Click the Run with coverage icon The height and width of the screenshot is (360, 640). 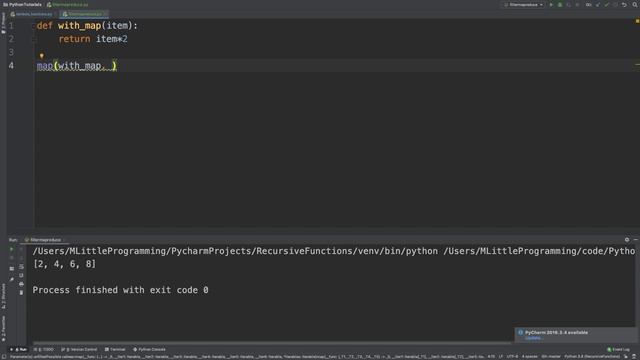pos(569,4)
